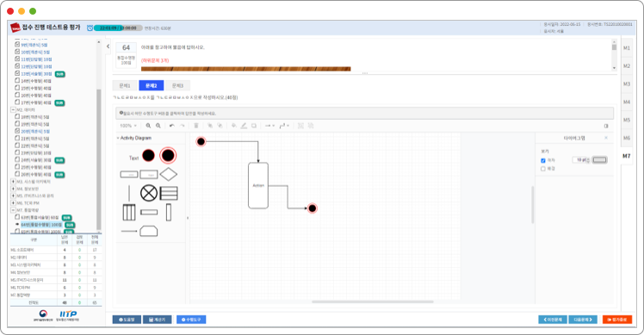This screenshot has height=335, width=644.
Task: Toggle checkbox for question 10번
Action: pos(17,52)
